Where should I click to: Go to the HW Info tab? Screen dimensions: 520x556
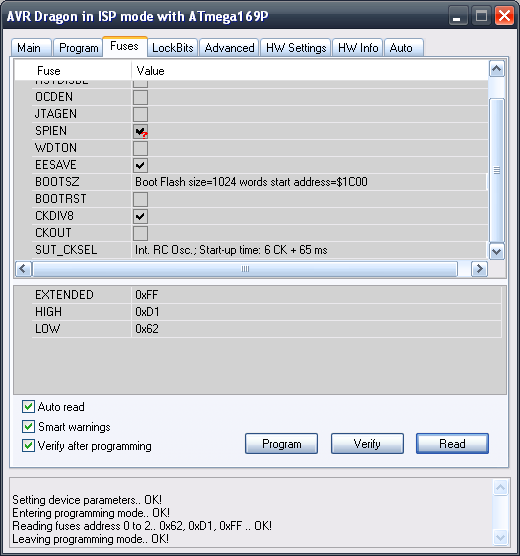point(358,48)
